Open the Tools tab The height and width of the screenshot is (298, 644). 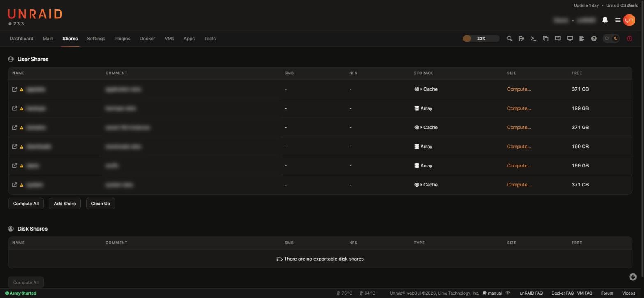click(210, 39)
